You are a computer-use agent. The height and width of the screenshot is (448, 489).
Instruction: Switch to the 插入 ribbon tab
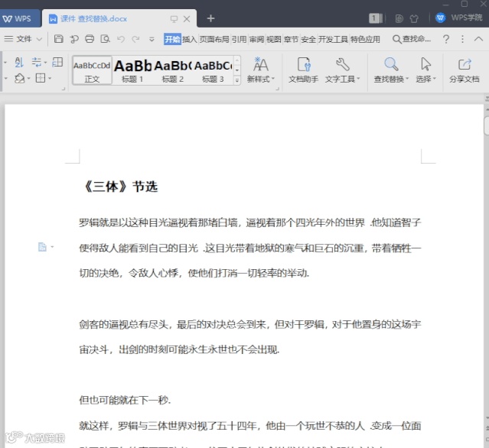point(190,39)
